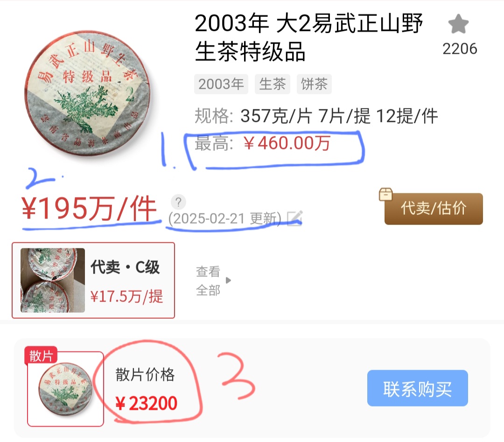Image resolution: width=504 pixels, height=442 pixels.
Task: Open the main tea cake product image
Action: (87, 94)
